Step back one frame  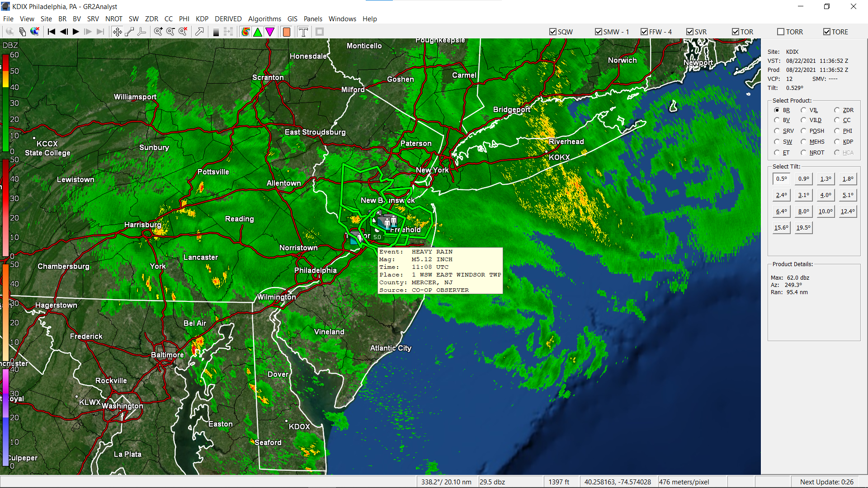[x=64, y=32]
